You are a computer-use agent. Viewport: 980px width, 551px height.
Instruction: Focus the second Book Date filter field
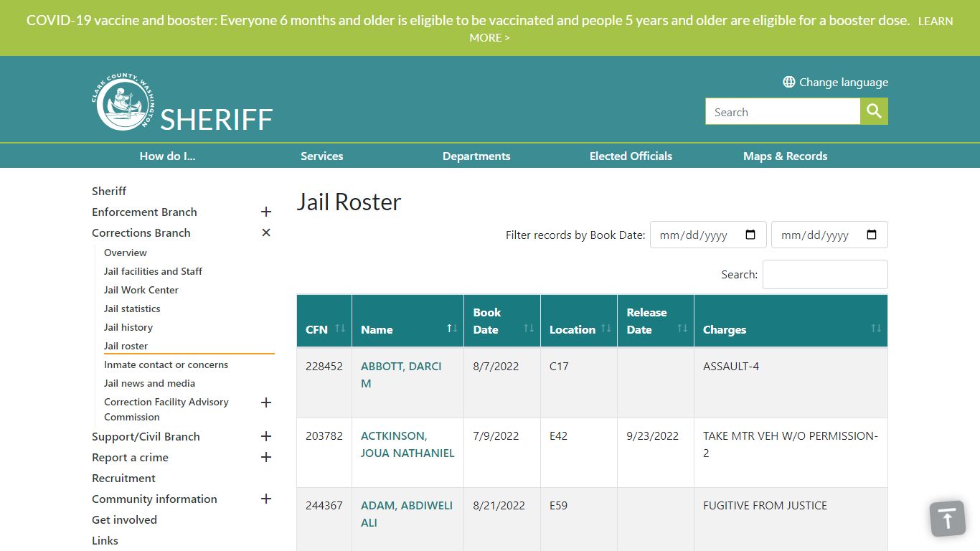[x=829, y=235]
